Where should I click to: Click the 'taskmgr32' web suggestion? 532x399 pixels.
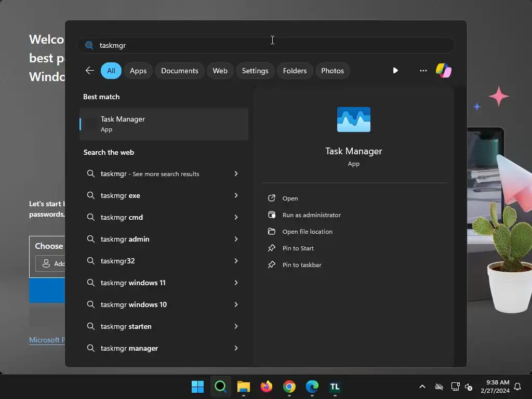(118, 261)
